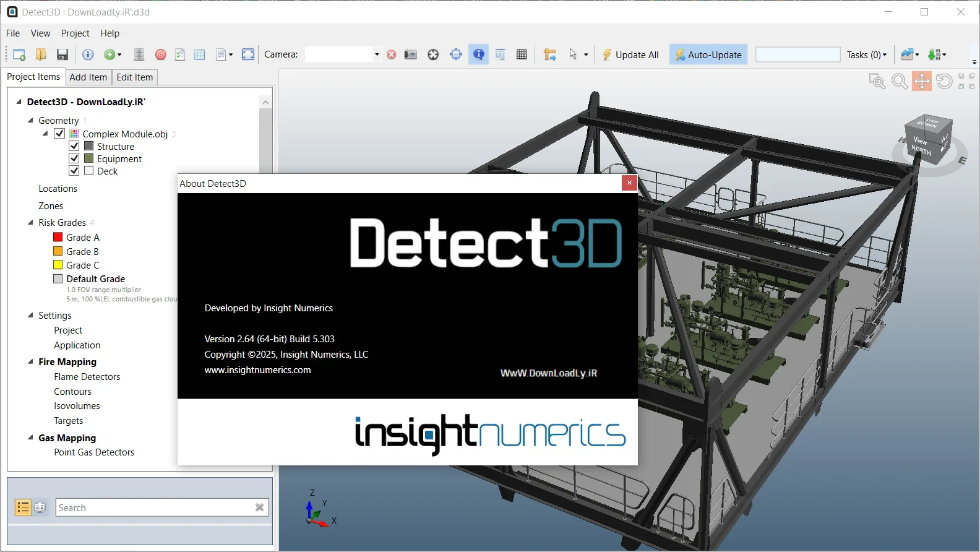Click the red target icon in the toolbar
980x552 pixels.
160,54
